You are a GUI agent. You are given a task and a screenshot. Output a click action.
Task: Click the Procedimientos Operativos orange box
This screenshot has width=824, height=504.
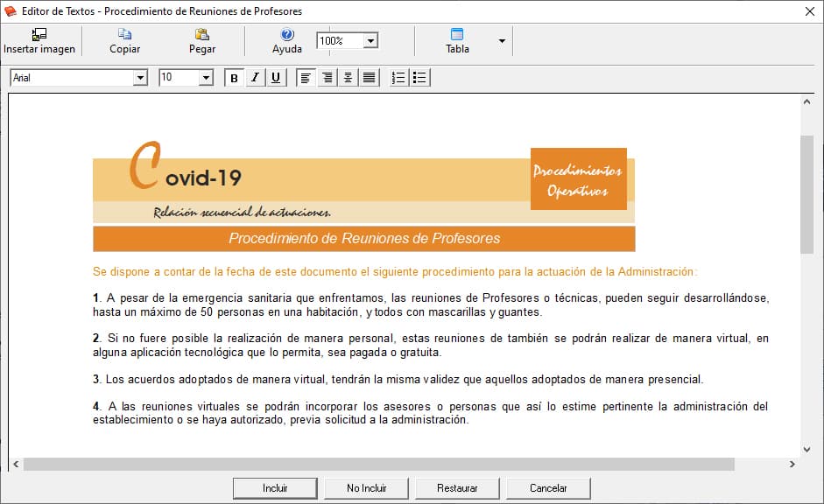point(578,179)
